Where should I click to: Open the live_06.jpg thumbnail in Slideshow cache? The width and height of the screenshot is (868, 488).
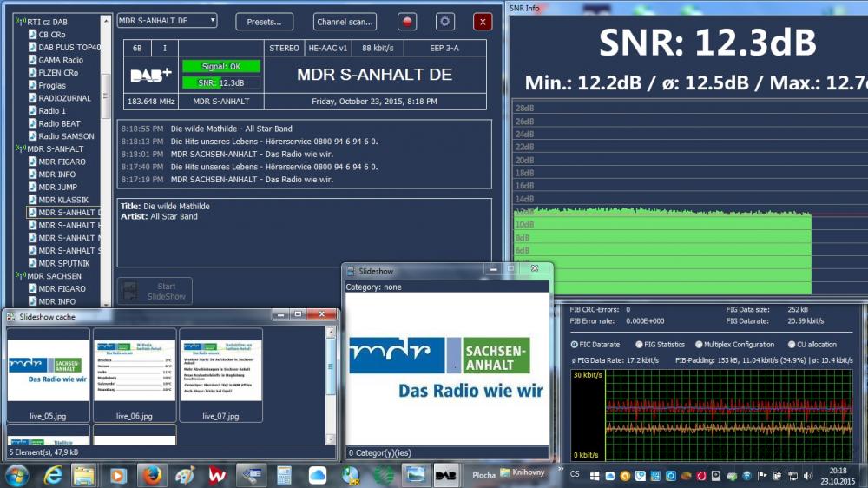pos(135,375)
